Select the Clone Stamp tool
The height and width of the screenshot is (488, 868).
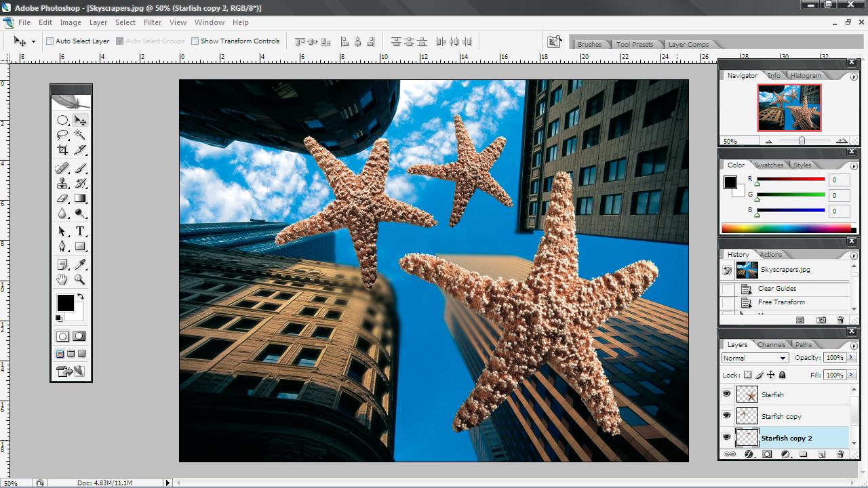pos(62,183)
